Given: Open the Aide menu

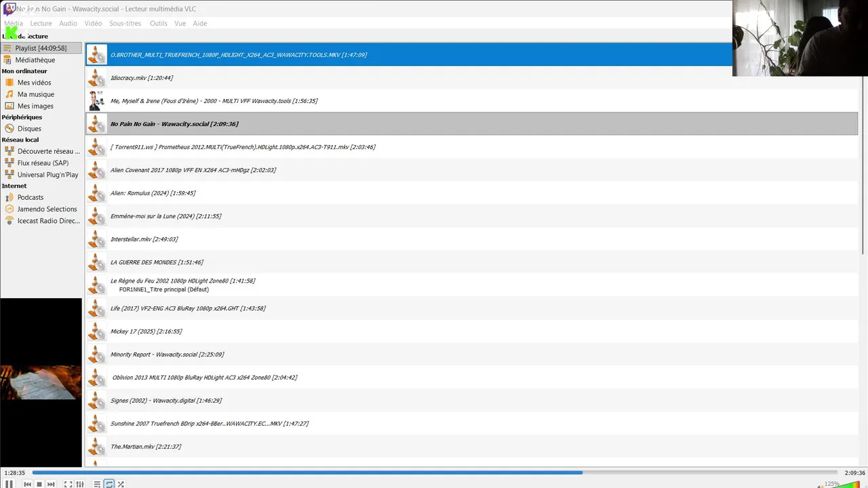Looking at the screenshot, I should pos(200,23).
